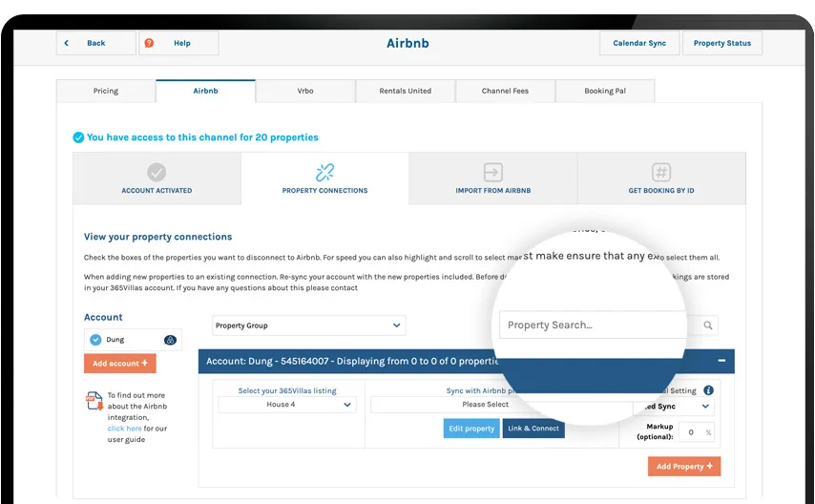The height and width of the screenshot is (504, 815).
Task: Click the blue check icon beside channel access message
Action: 78,137
